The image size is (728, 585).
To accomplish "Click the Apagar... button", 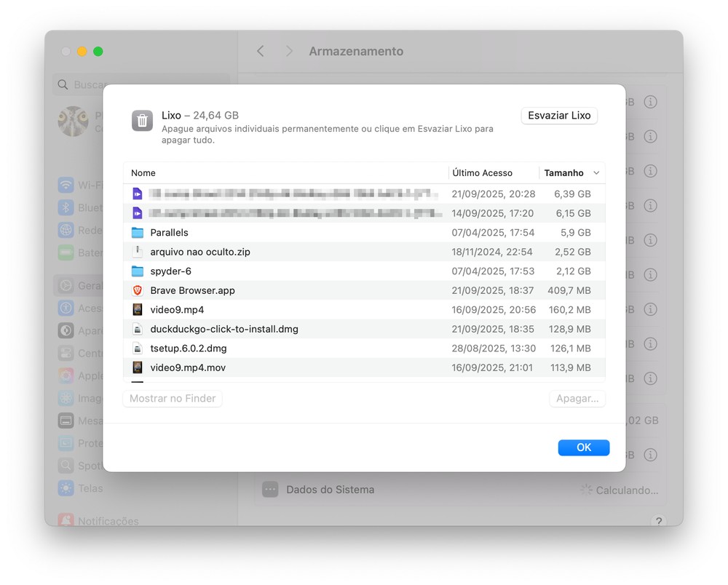I will tap(577, 399).
